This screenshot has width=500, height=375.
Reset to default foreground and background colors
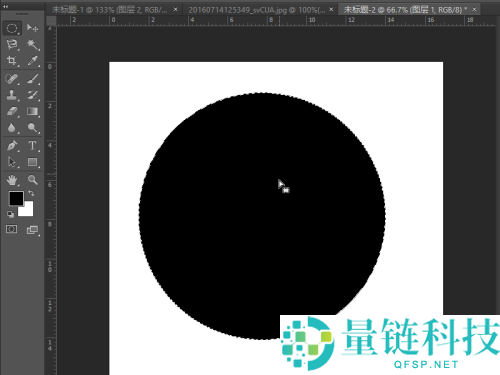[10, 214]
